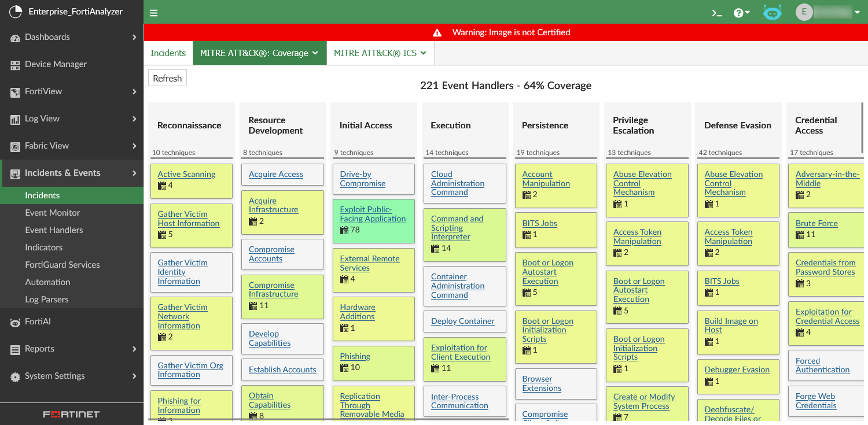
Task: Click handler icon under Phishing
Action: (x=344, y=368)
